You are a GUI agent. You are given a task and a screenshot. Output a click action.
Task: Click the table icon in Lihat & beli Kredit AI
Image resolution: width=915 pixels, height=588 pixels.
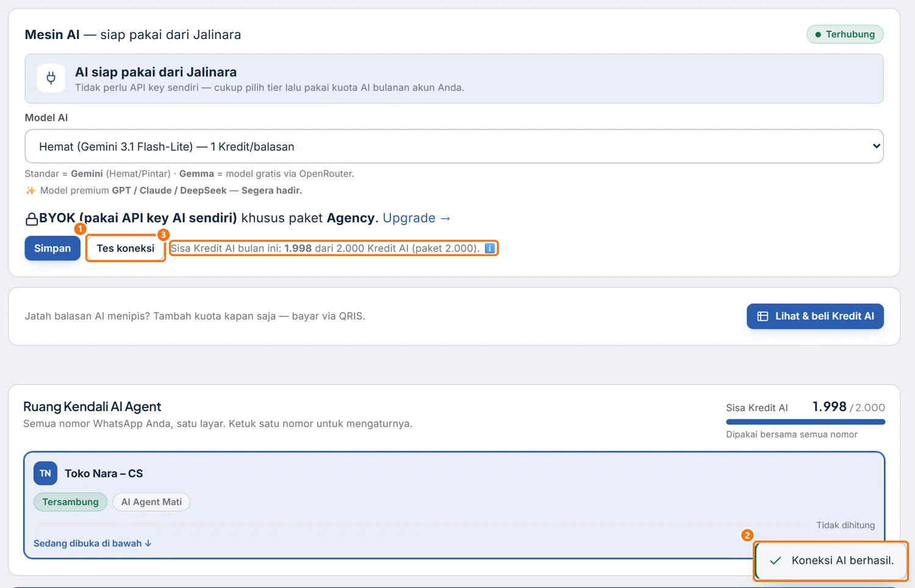click(x=762, y=316)
